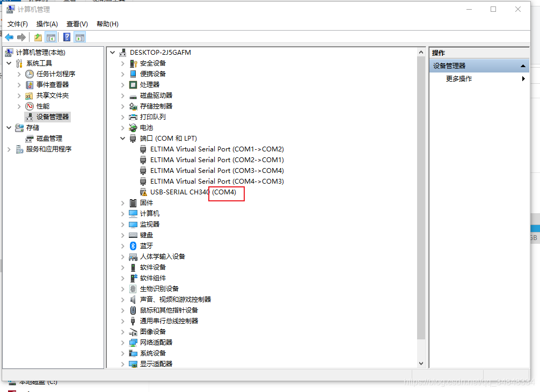Click the 鼠标和其他指针设备 mouse icon
Image resolution: width=540 pixels, height=392 pixels.
point(133,310)
